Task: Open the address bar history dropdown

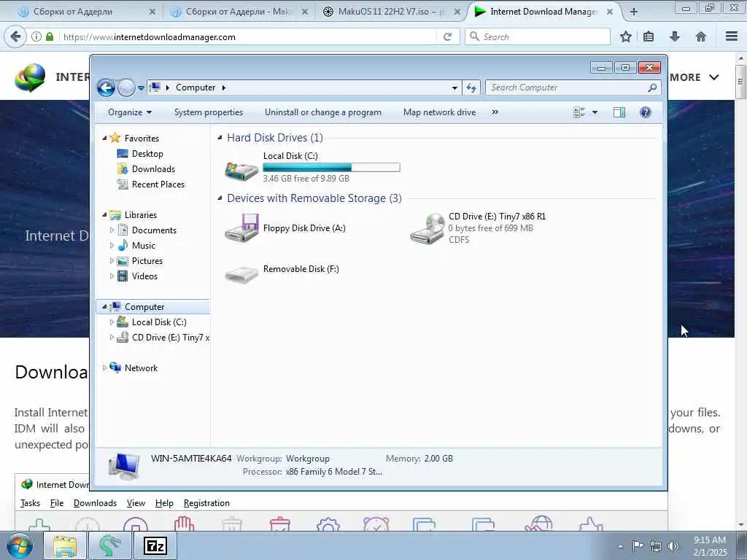Action: pos(454,87)
